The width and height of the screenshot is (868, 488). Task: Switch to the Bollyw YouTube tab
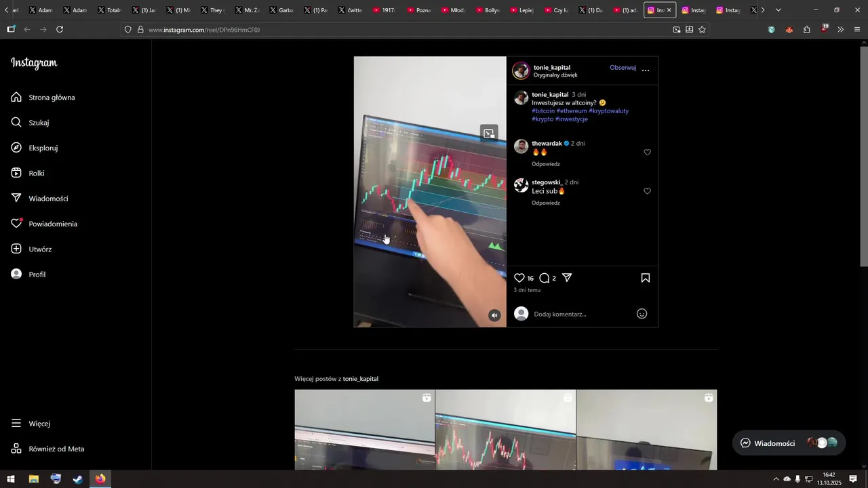tap(488, 10)
